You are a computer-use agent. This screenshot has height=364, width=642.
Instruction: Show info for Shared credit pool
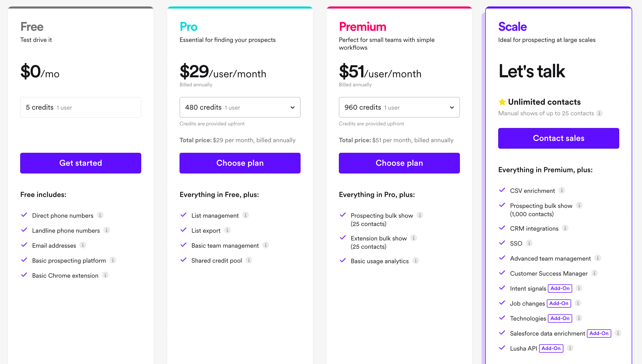coord(249,260)
